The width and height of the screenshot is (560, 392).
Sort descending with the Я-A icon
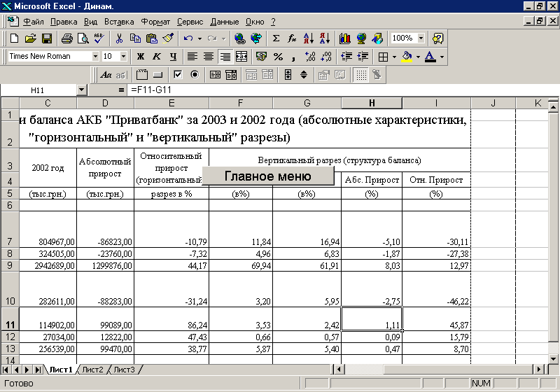325,38
